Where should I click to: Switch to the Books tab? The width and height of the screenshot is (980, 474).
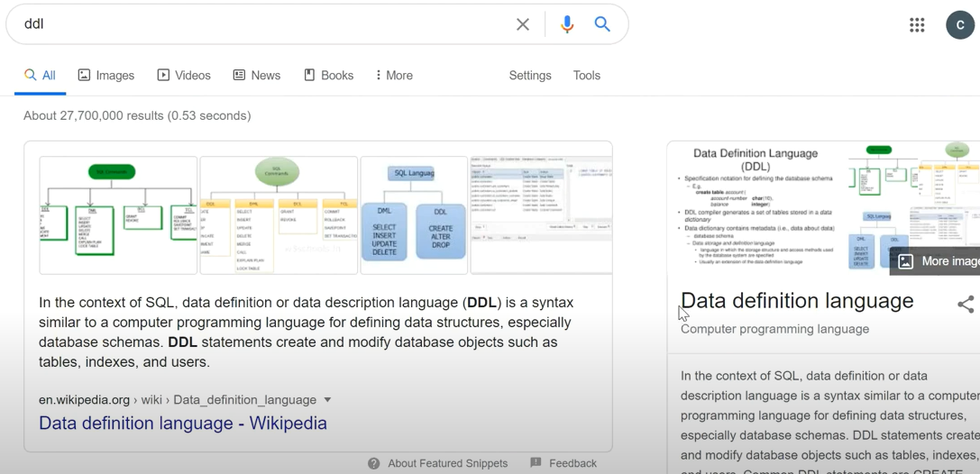point(329,76)
